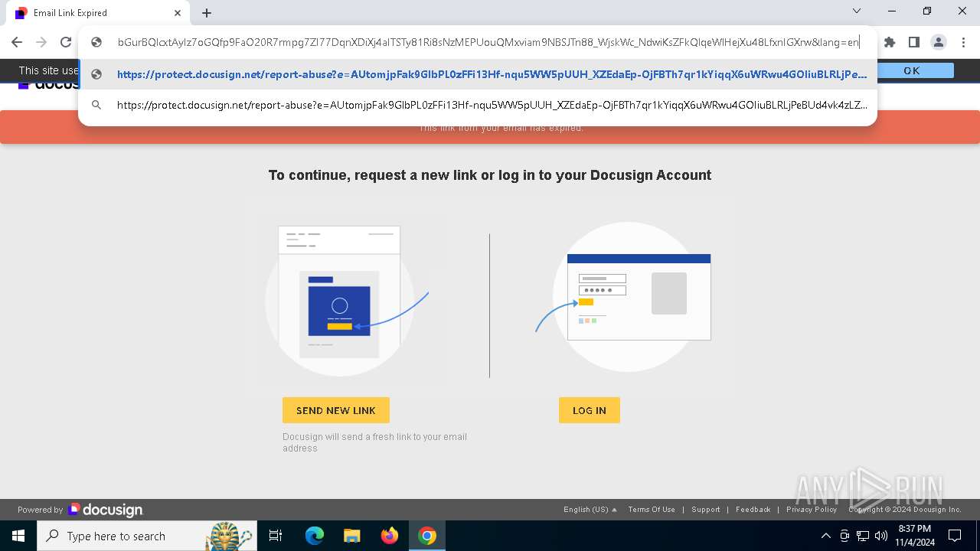Viewport: 980px width, 551px height.
Task: Open the volume speaker tray icon
Action: click(x=881, y=536)
